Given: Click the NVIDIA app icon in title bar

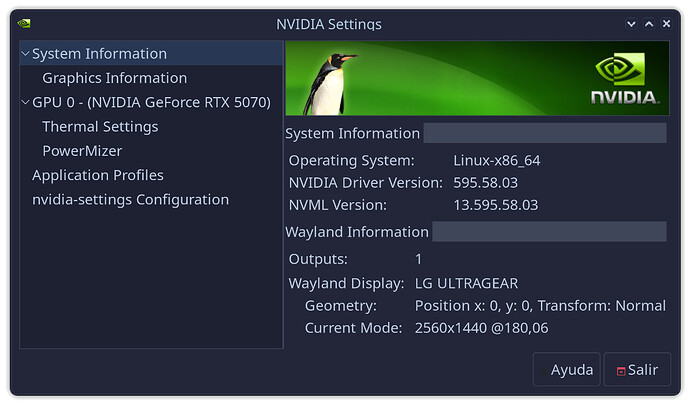Looking at the screenshot, I should 24,23.
